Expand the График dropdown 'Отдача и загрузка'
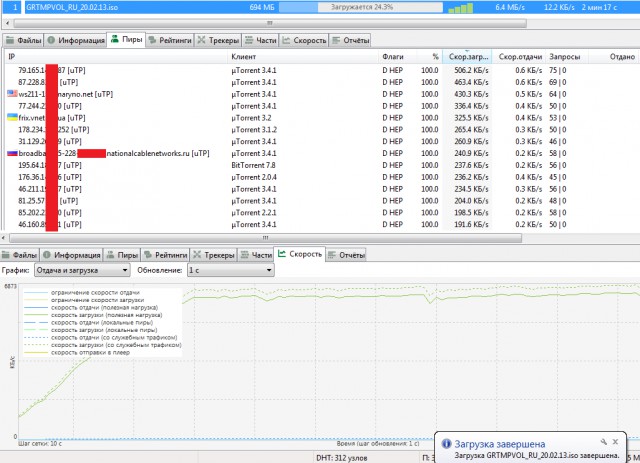Viewport: 640px width, 463px height. point(82,270)
